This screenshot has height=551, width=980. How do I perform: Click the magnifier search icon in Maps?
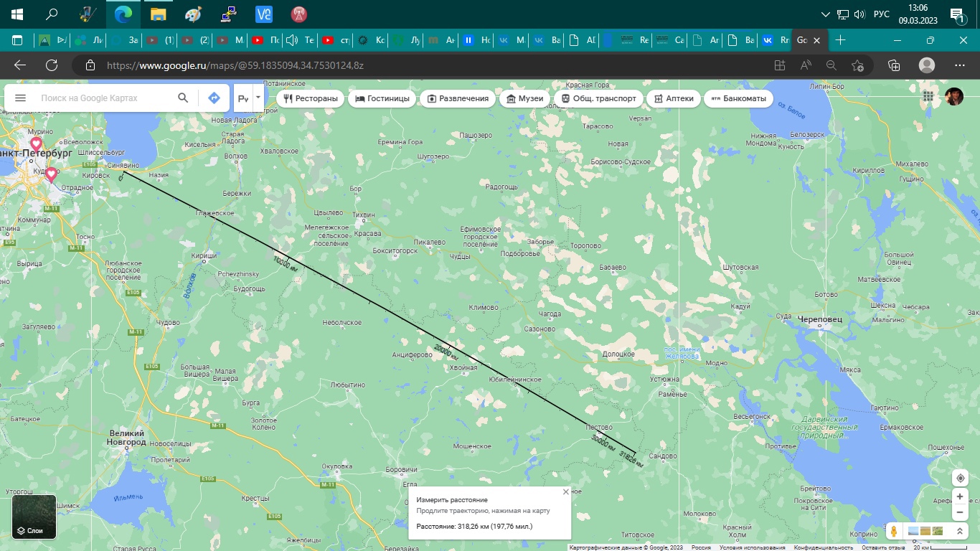click(x=183, y=98)
